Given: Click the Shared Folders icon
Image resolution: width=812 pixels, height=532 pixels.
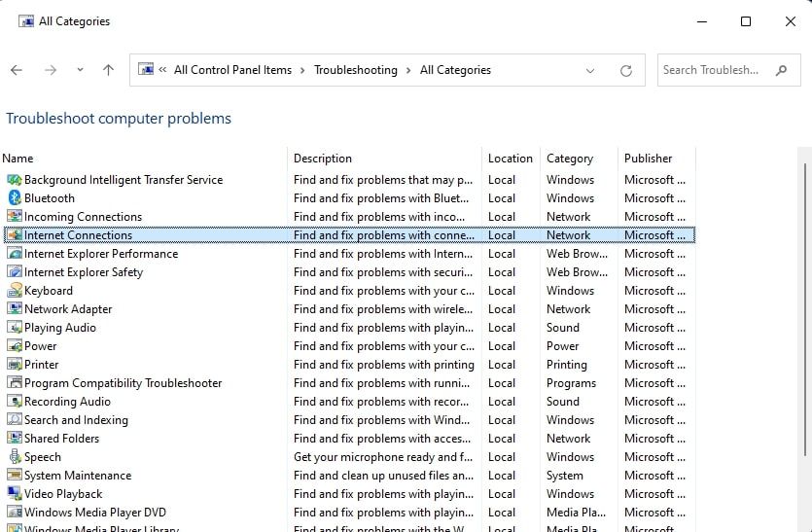Looking at the screenshot, I should 14,439.
